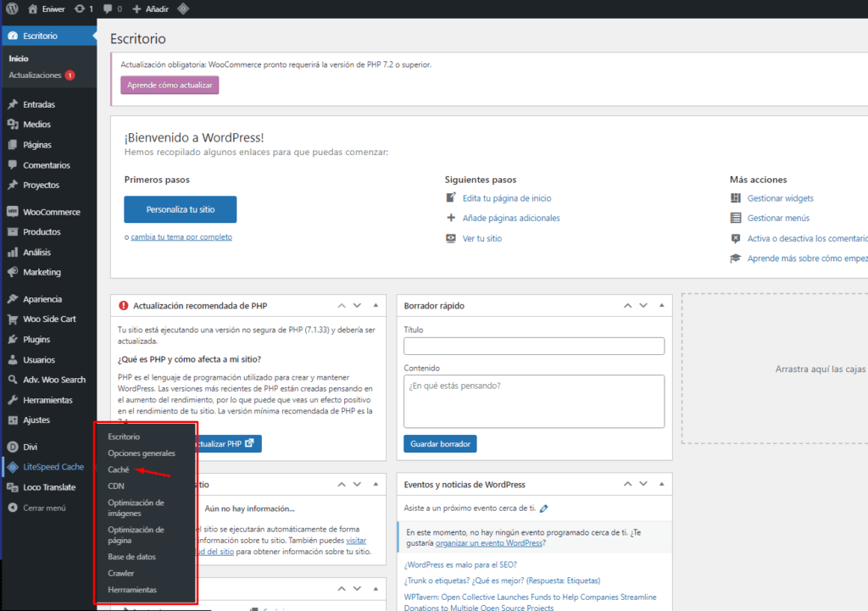Click the Comentarios bubble icon in sidebar
868x611 pixels.
click(13, 165)
